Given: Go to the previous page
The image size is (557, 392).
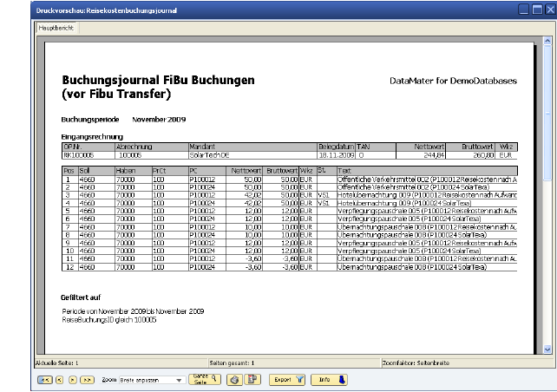Looking at the screenshot, I should click(58, 380).
